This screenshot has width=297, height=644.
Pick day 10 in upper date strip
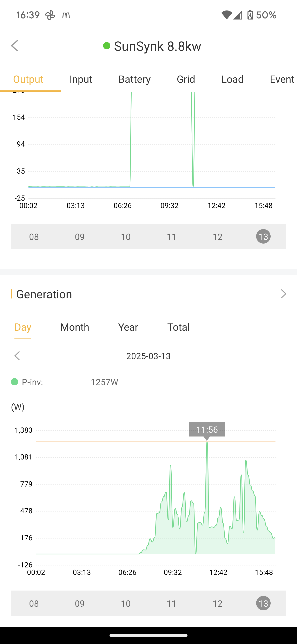[x=126, y=237]
